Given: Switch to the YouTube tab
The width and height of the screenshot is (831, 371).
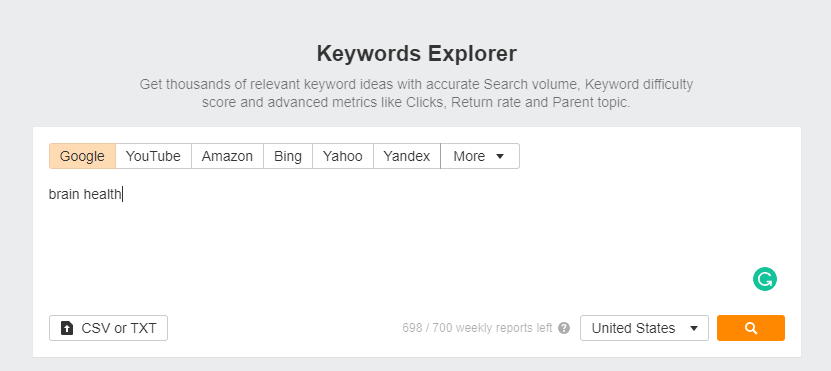Looking at the screenshot, I should (x=153, y=156).
